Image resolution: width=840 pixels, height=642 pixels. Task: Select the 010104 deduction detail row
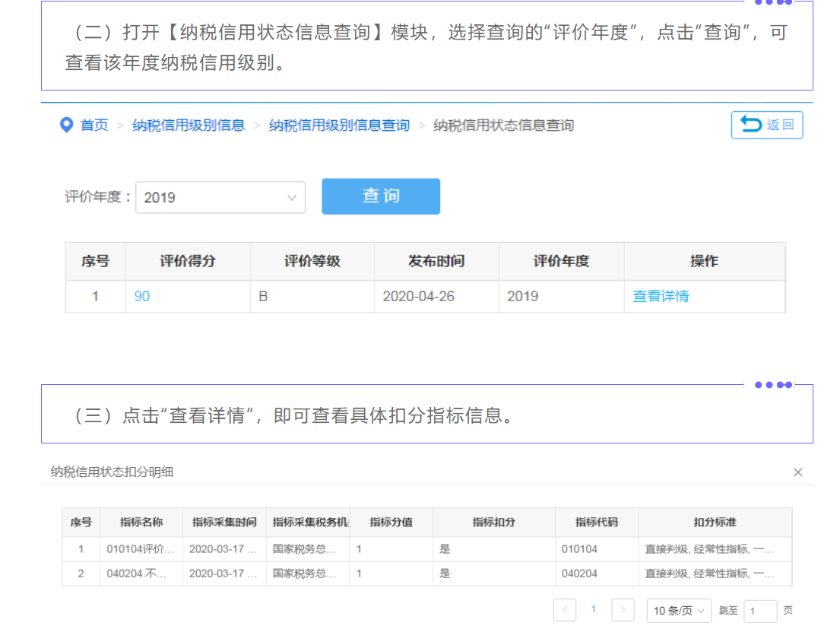pos(426,549)
